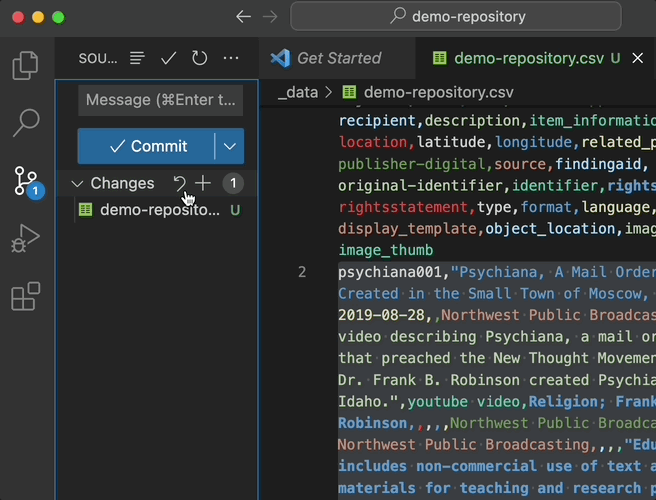Click the commit message input field
The image size is (656, 500).
(x=161, y=100)
